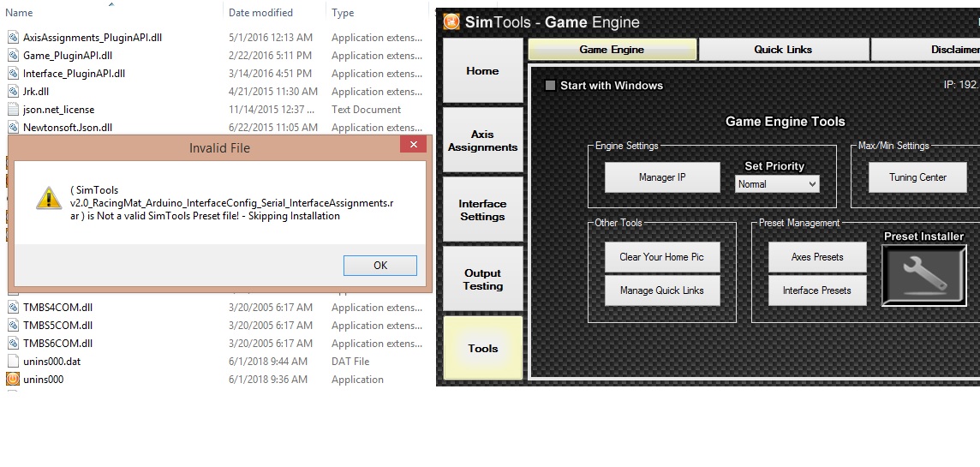Screen dimensions: 980x467
Task: Click the SimTools logo icon in title bar
Action: click(451, 21)
